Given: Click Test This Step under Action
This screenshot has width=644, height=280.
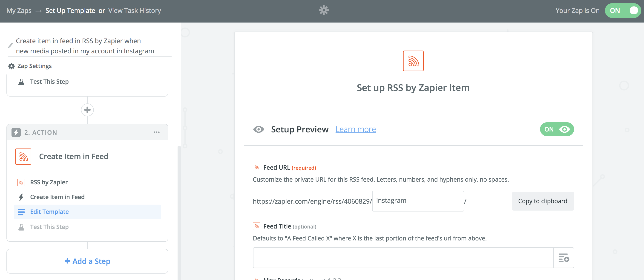Looking at the screenshot, I should point(49,227).
